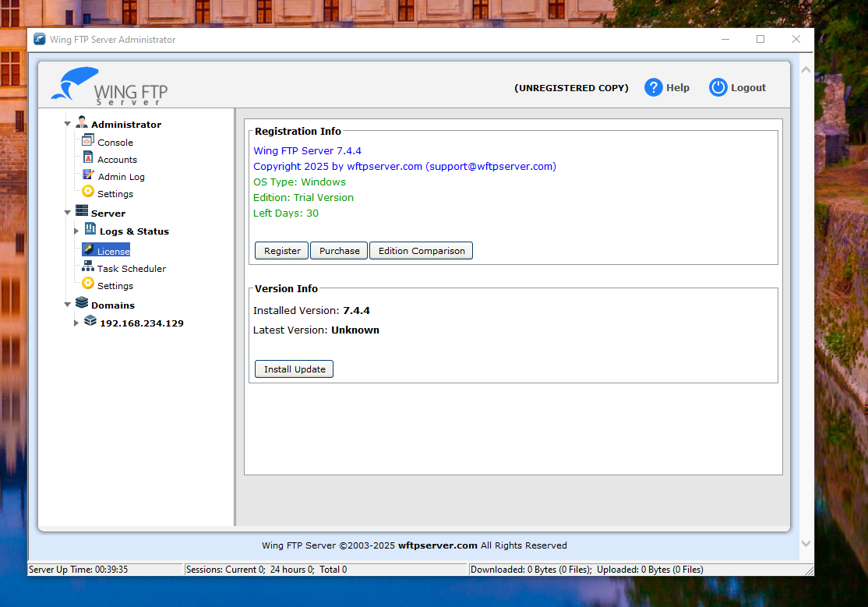Image resolution: width=868 pixels, height=607 pixels.
Task: Open the Edition Comparison button
Action: pyautogui.click(x=422, y=251)
